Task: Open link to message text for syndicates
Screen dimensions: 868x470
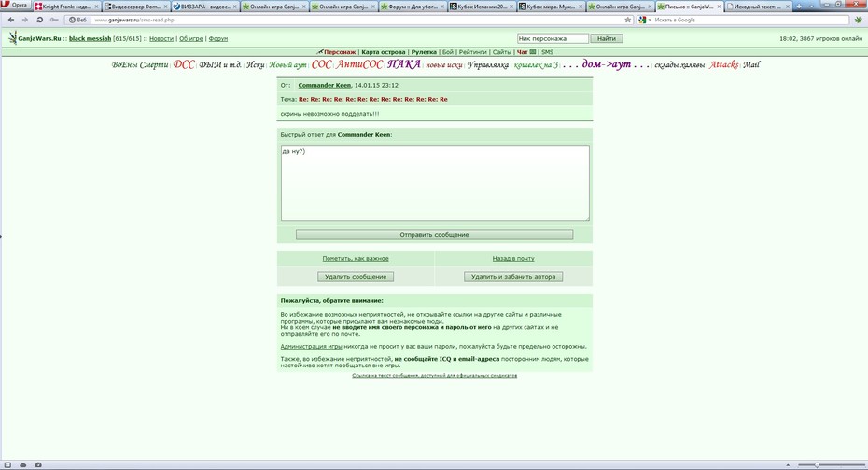Action: pos(435,376)
